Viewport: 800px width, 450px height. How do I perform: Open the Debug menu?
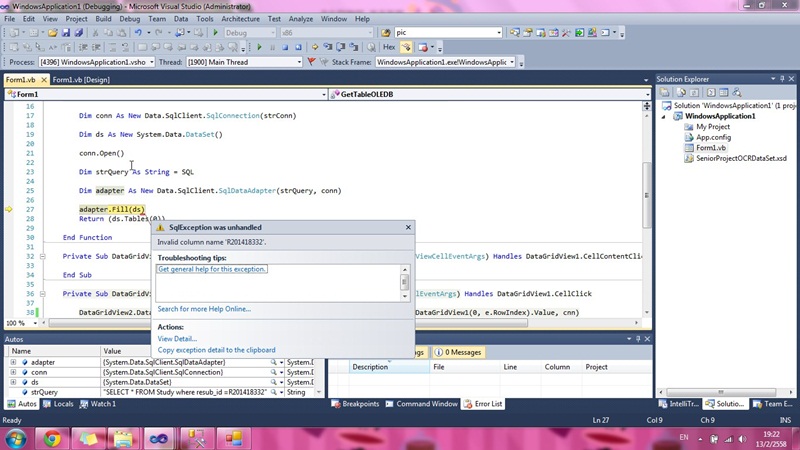(x=130, y=19)
